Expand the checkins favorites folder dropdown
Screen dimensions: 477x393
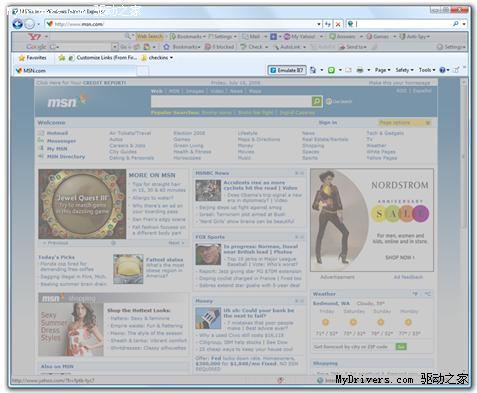pos(171,58)
